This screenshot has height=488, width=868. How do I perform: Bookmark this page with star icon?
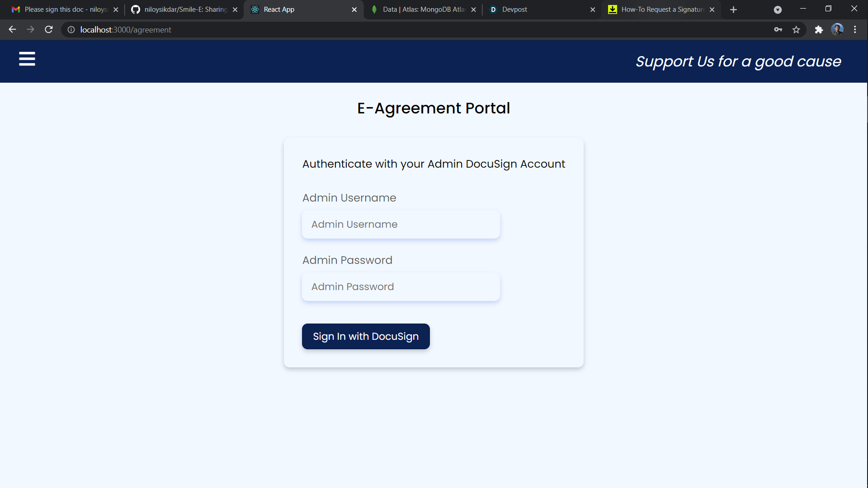pos(796,30)
